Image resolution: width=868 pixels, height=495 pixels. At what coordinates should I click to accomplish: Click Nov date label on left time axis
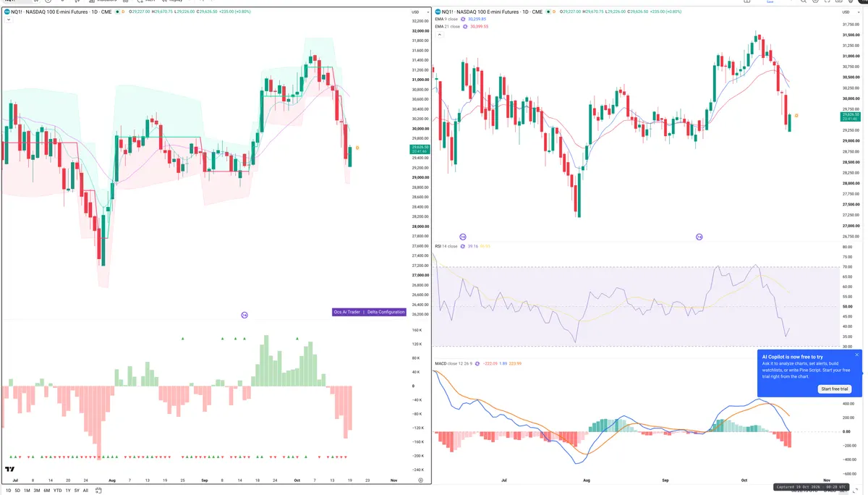click(x=393, y=480)
